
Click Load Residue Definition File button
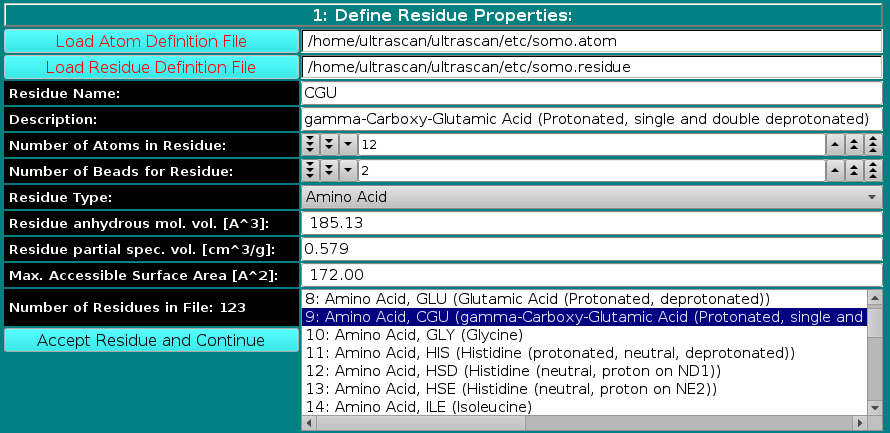click(x=151, y=68)
